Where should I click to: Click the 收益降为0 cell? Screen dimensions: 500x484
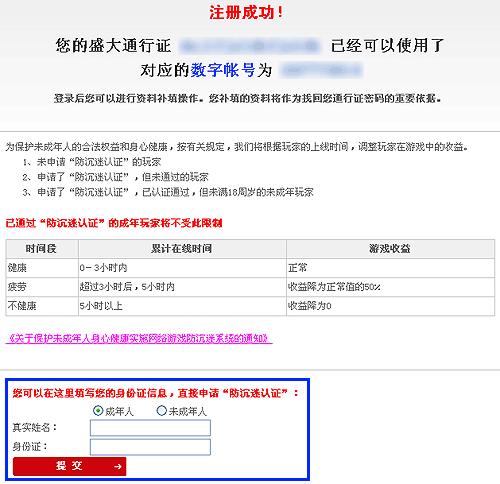pos(390,306)
